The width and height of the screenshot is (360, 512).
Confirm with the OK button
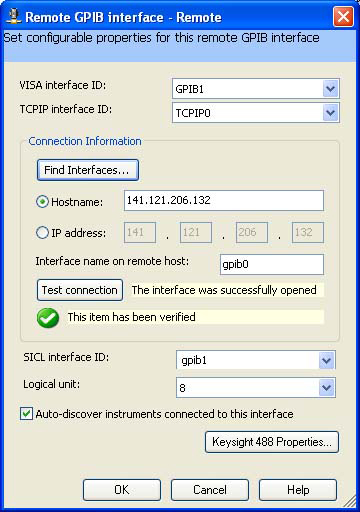click(122, 490)
